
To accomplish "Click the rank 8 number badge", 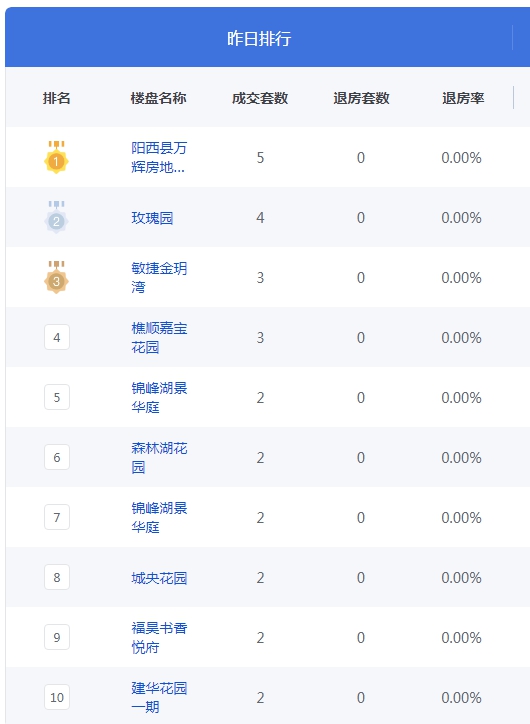I will pos(57,577).
